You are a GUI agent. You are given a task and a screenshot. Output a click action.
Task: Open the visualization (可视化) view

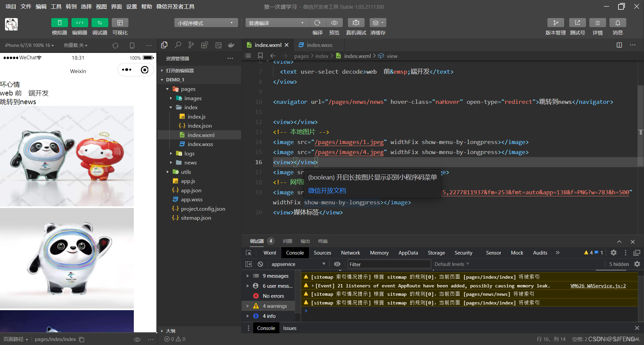point(120,23)
